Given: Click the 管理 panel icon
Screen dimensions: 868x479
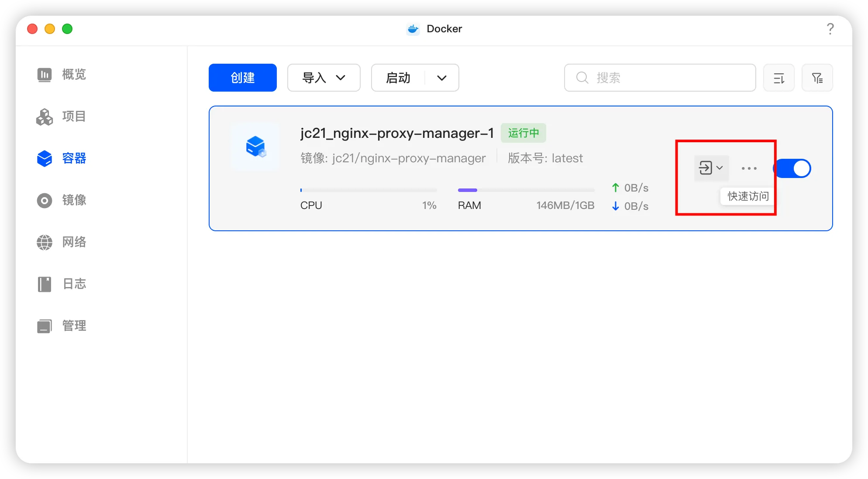Looking at the screenshot, I should click(45, 326).
